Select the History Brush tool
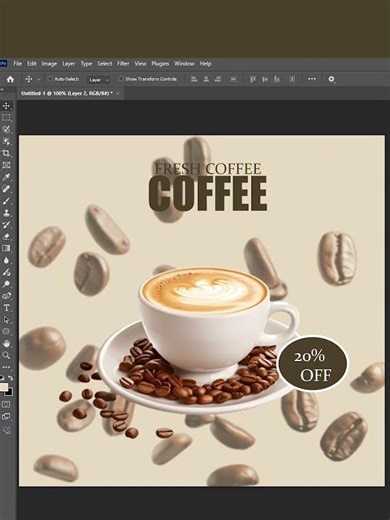The width and height of the screenshot is (390, 520). point(6,224)
